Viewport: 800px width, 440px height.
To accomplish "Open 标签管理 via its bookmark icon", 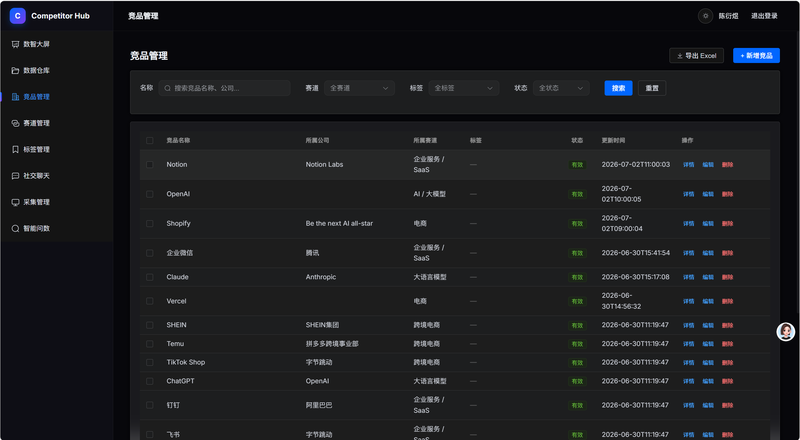I will click(15, 150).
